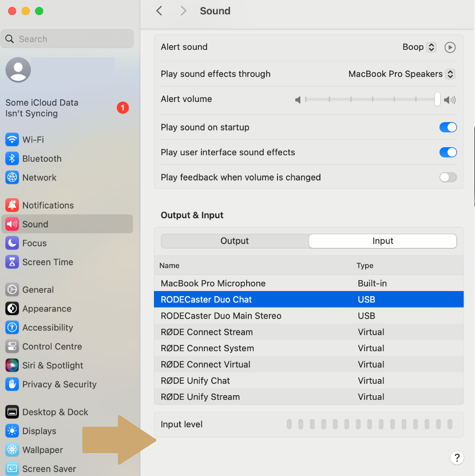Screen dimensions: 475x476
Task: Click the red iCloud notification badge
Action: [122, 108]
